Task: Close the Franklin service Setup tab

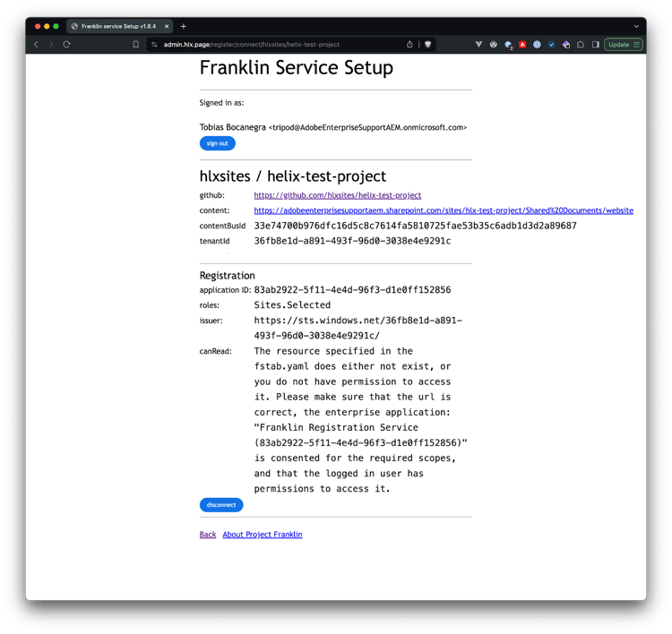Action: 167,27
